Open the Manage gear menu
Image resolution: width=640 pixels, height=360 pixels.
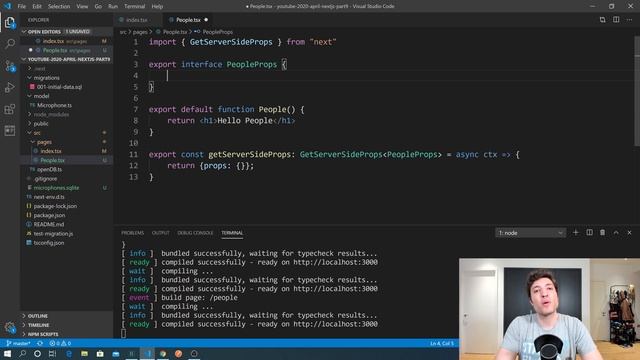(x=10, y=327)
